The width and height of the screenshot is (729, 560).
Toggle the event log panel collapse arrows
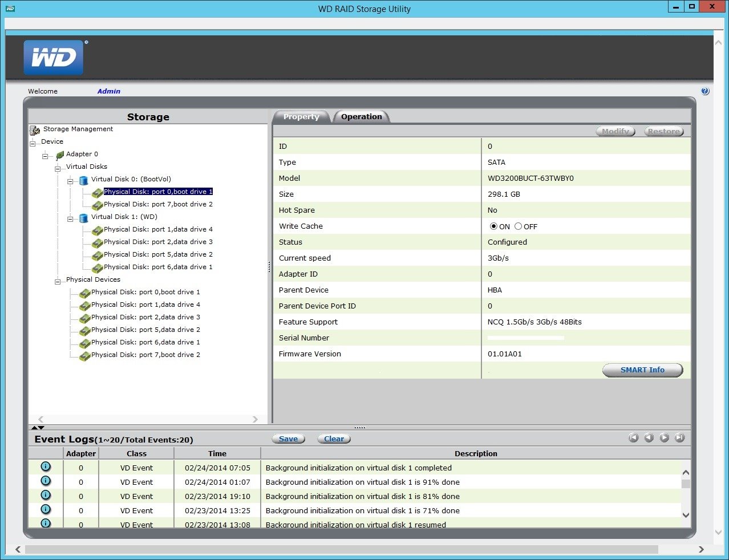pyautogui.click(x=38, y=427)
